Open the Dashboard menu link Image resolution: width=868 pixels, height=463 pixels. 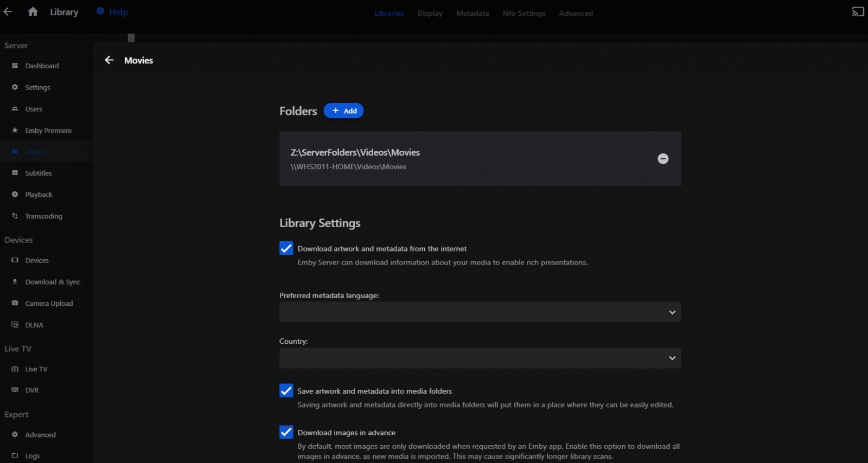coord(42,66)
